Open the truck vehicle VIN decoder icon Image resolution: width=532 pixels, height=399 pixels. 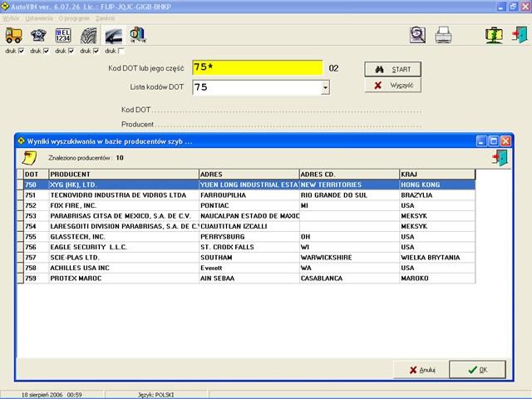tap(13, 35)
